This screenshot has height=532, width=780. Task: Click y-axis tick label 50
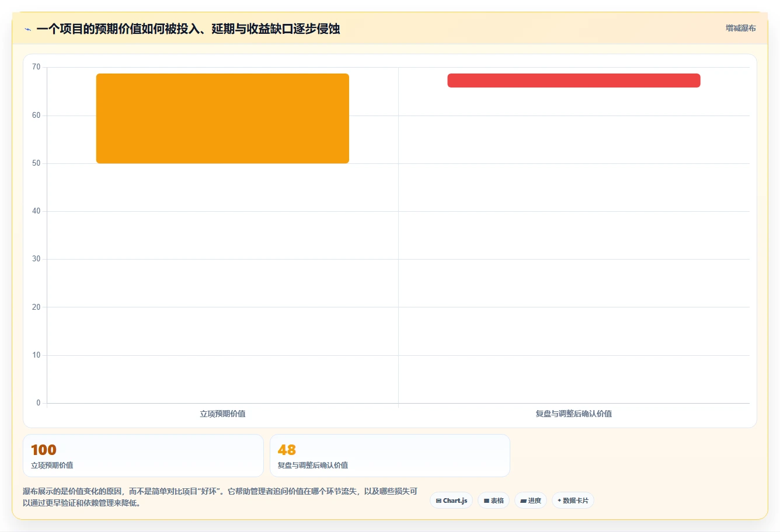36,163
